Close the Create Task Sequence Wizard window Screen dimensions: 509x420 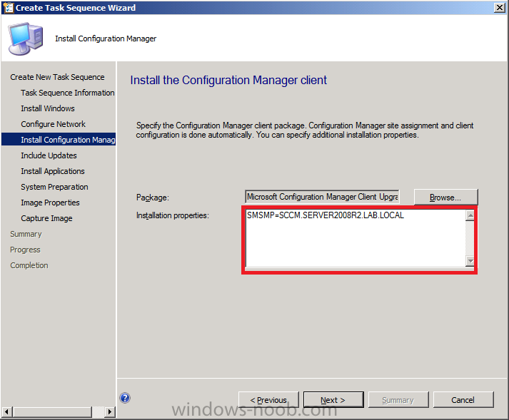pos(499,7)
